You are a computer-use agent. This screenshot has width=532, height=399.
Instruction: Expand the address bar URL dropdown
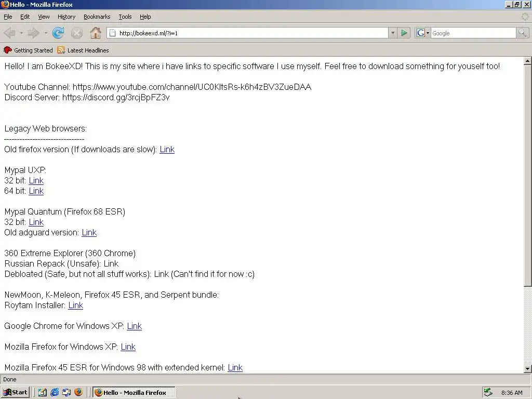(393, 33)
